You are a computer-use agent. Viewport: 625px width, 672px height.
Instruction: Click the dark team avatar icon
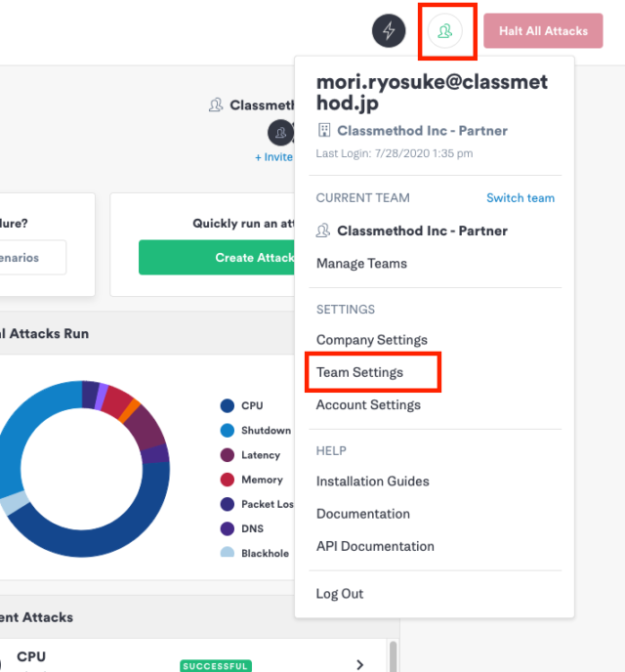point(280,133)
